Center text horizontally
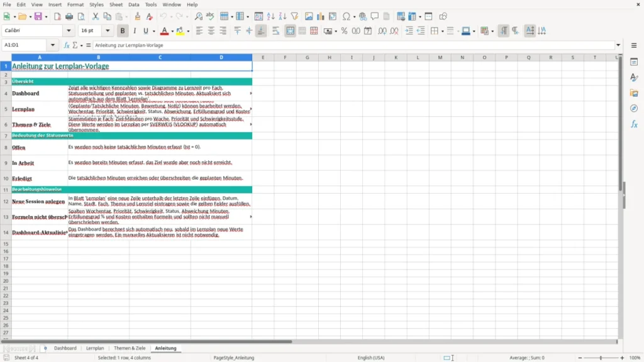This screenshot has width=644, height=362. 211,31
